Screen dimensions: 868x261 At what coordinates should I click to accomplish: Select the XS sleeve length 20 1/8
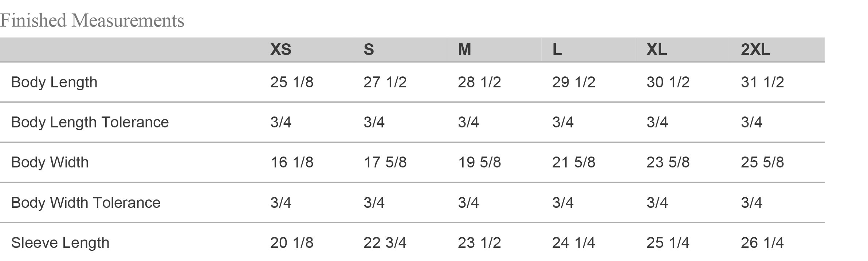[x=291, y=243]
